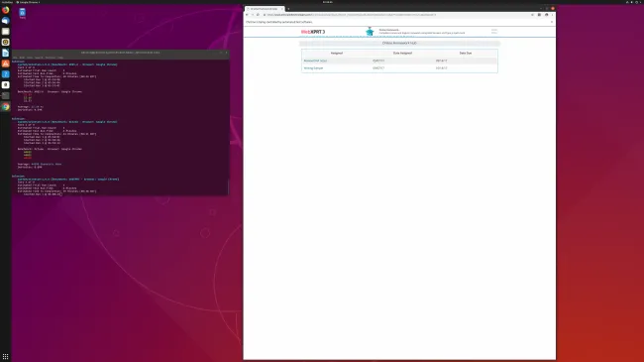Open LibreOffice Writer from the dock
The width and height of the screenshot is (644, 362).
[x=5, y=53]
